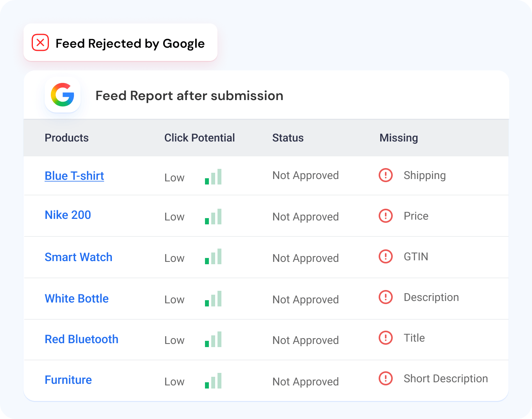
Task: Click the warning icon beside Title
Action: [x=386, y=338]
